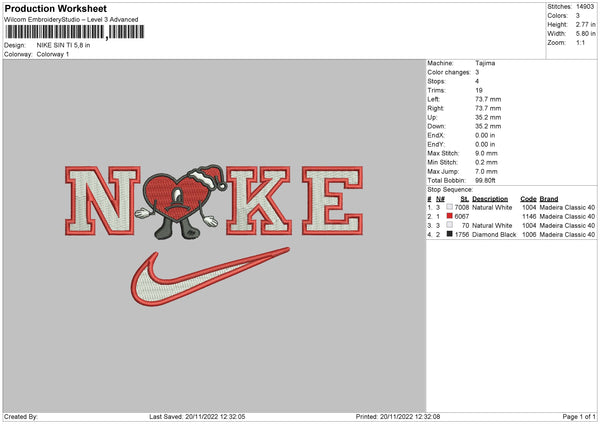Click the Max Jump value 7.0 mm

click(x=486, y=171)
